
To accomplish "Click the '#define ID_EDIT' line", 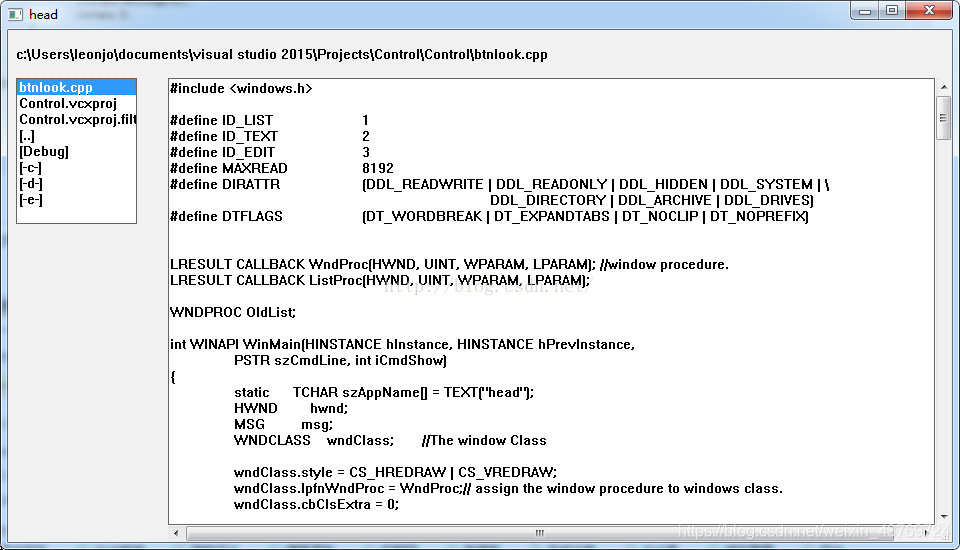I will 269,152.
